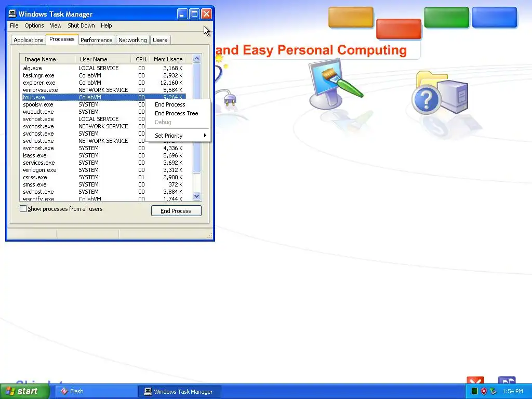The image size is (532, 399).
Task: Open the Shut Down menu
Action: pyautogui.click(x=81, y=25)
